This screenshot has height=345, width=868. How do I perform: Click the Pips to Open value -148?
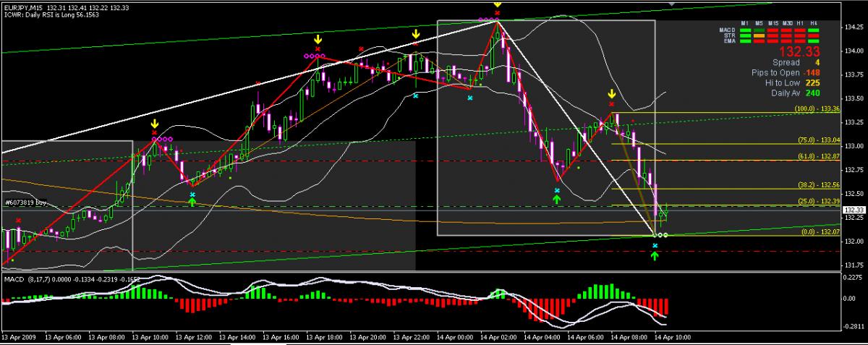tap(811, 73)
